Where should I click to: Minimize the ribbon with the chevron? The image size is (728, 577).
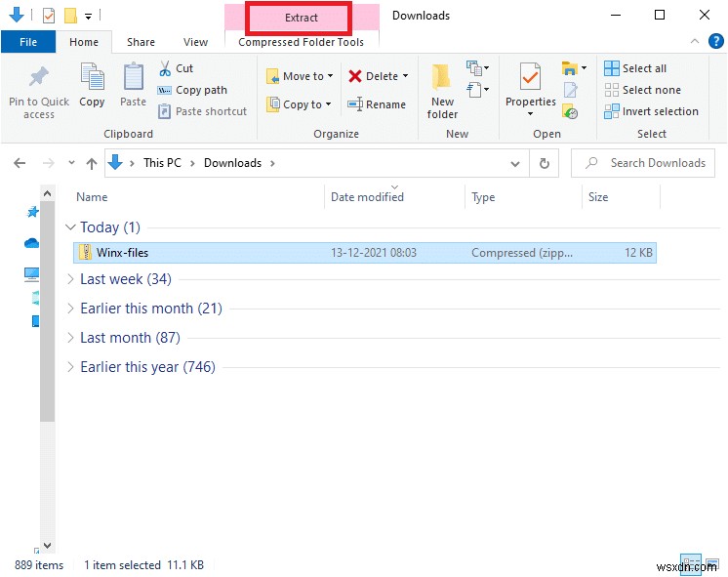click(x=695, y=41)
